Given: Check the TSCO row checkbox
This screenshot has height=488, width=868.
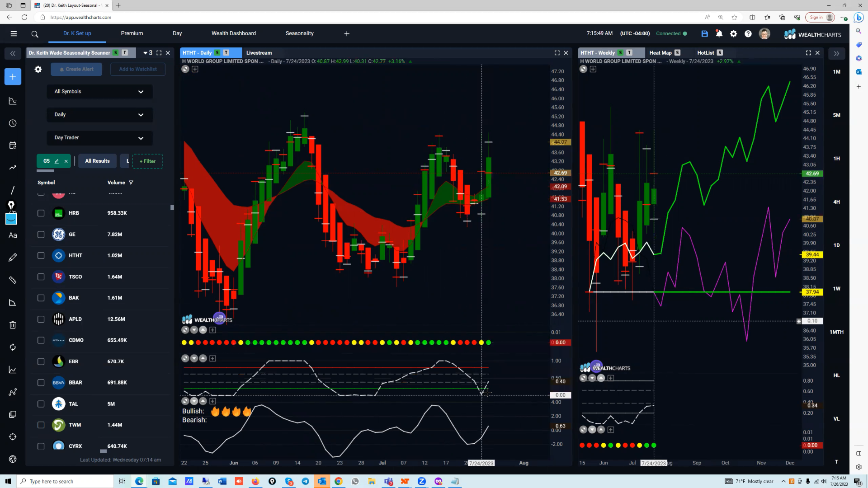Looking at the screenshot, I should pyautogui.click(x=41, y=277).
